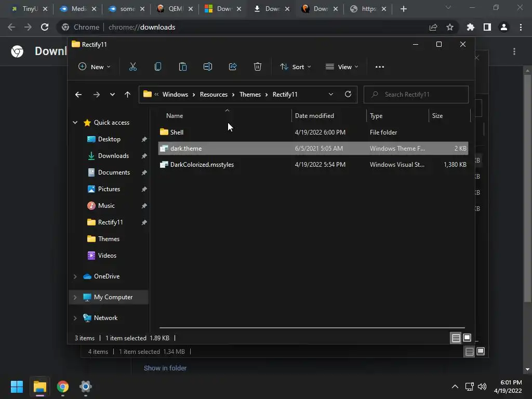Show hidden system tray icons
Screen dimensions: 532x399
point(455,387)
